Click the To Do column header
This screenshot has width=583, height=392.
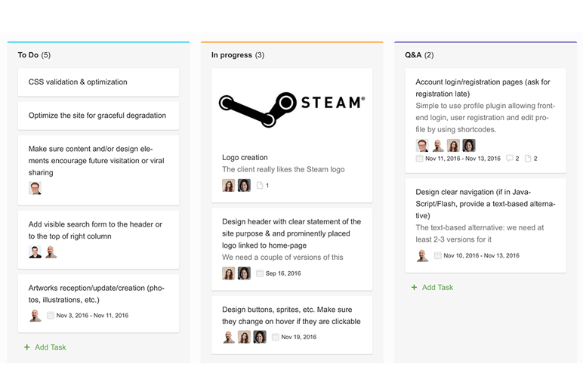point(34,55)
